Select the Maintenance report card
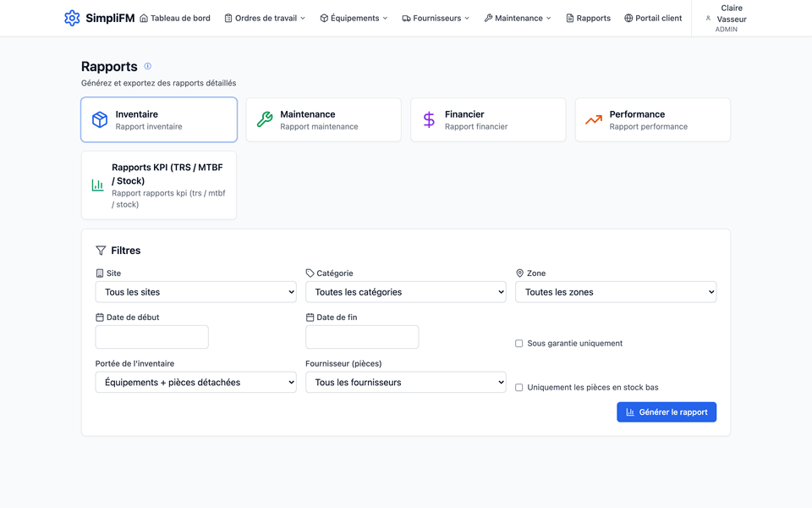 (x=324, y=119)
